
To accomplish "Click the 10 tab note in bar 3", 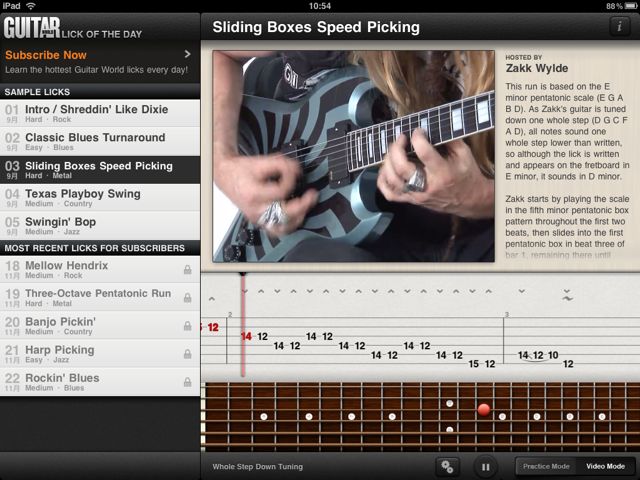I will click(553, 355).
